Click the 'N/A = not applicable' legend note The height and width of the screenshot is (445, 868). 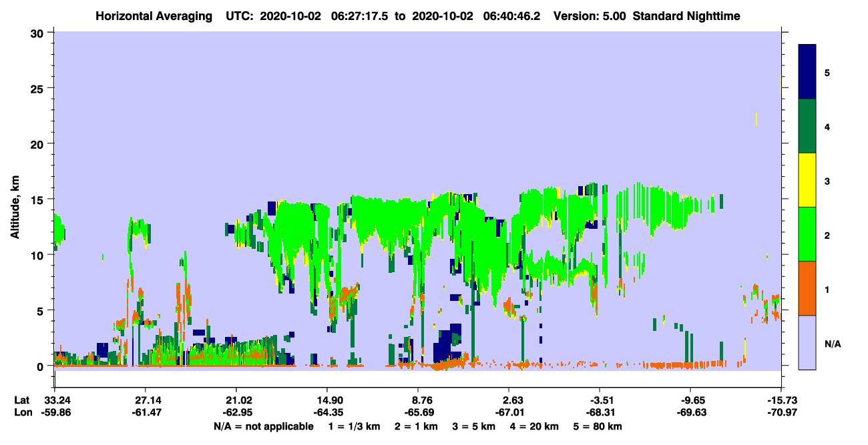(x=263, y=426)
